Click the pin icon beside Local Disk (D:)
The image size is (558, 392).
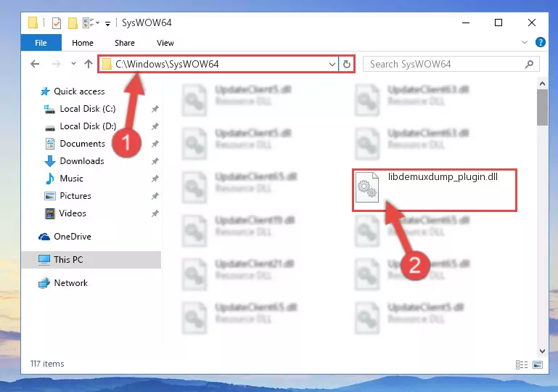(155, 126)
